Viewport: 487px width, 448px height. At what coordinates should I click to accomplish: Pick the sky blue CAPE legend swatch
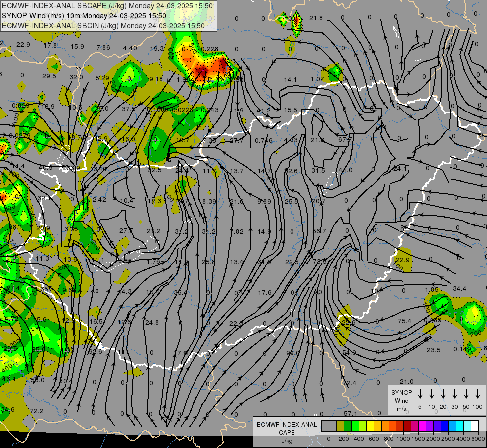pos(452,426)
